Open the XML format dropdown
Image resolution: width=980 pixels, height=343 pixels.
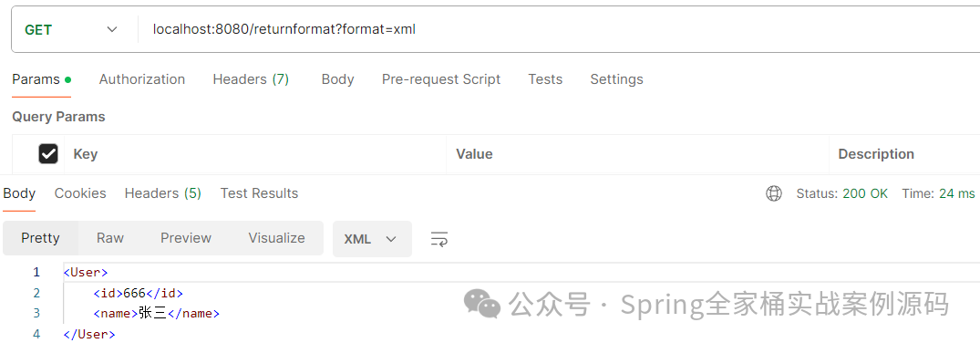pyautogui.click(x=372, y=238)
